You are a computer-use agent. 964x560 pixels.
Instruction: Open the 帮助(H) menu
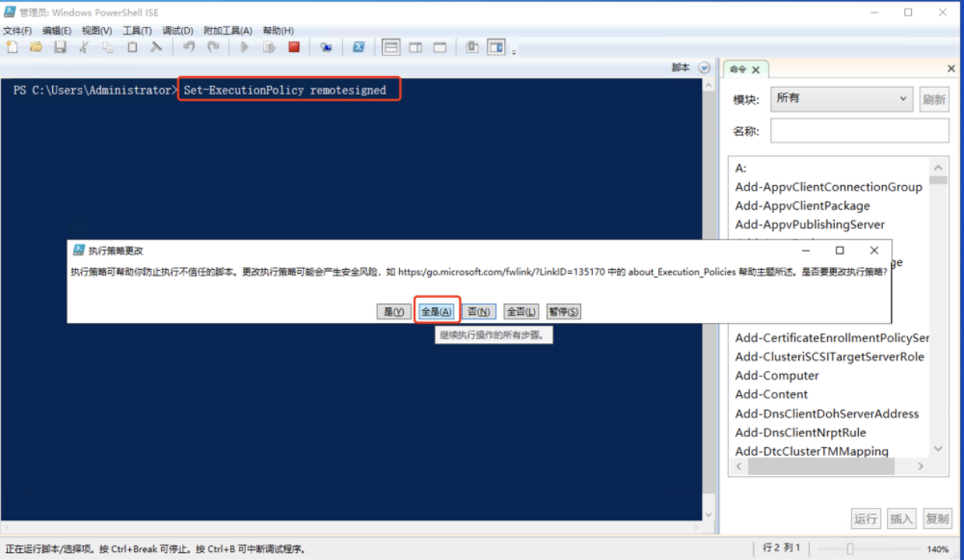tap(278, 30)
